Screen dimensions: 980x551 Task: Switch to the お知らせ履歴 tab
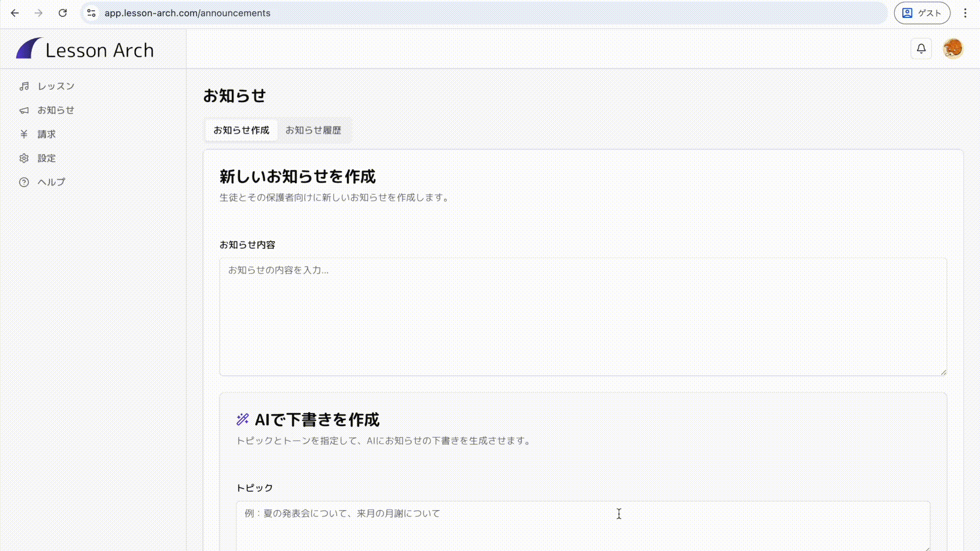313,130
